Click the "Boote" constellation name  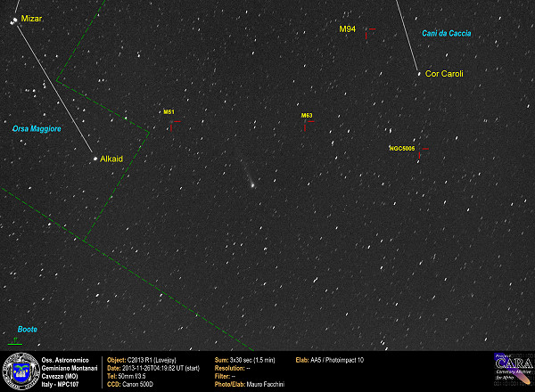pyautogui.click(x=28, y=330)
